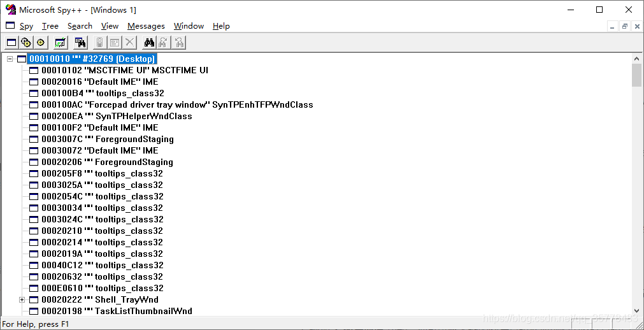Close the inner Windows 1 child window

click(x=637, y=26)
